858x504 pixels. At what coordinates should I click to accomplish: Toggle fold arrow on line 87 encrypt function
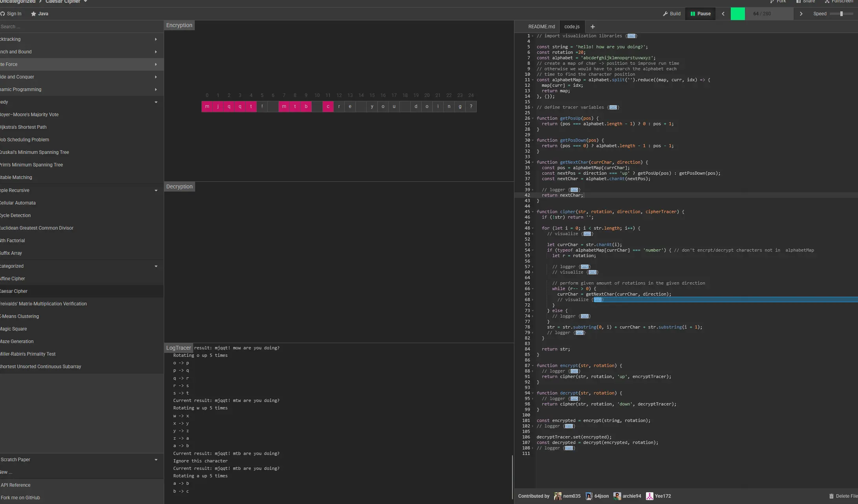[532, 366]
